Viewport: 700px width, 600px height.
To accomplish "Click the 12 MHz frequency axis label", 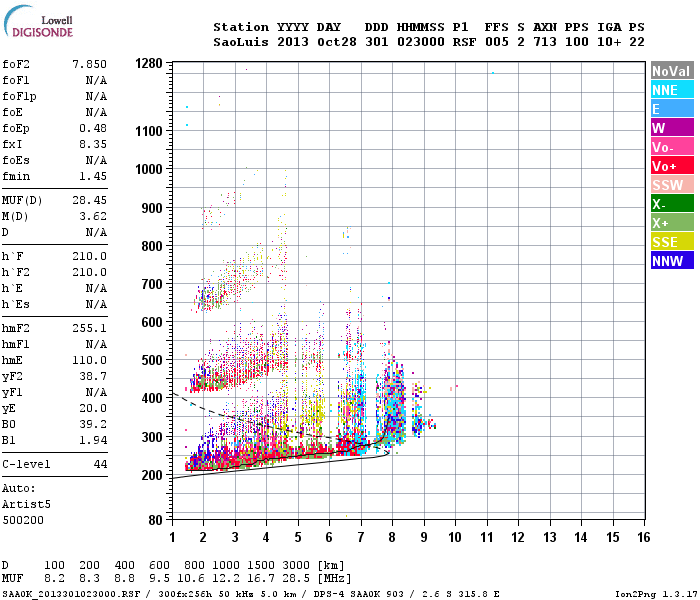I will [518, 537].
